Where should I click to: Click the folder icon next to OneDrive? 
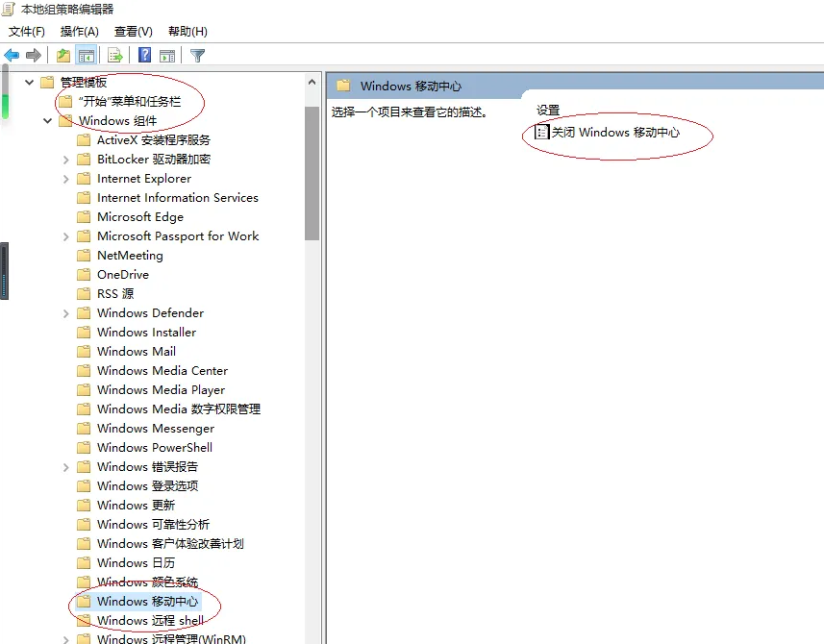(x=83, y=274)
